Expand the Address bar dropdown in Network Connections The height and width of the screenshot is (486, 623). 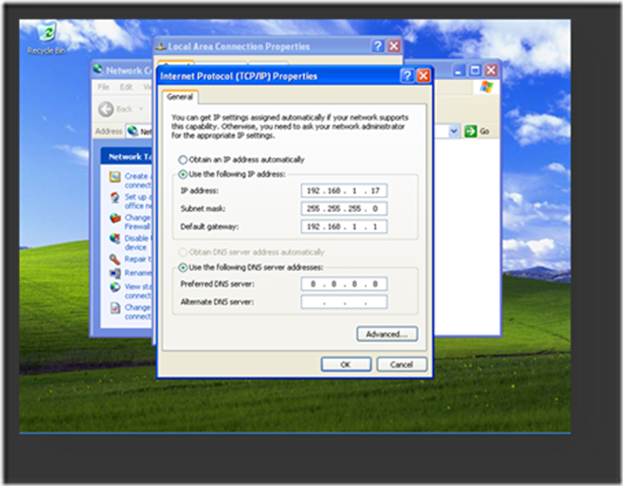(454, 131)
